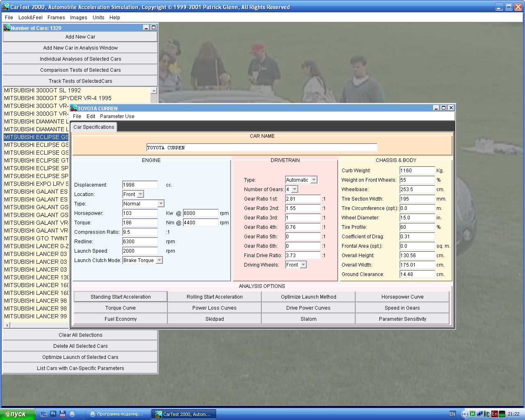The height and width of the screenshot is (420, 525).
Task: Click the CarTest 2000 taskbar button
Action: 183,414
